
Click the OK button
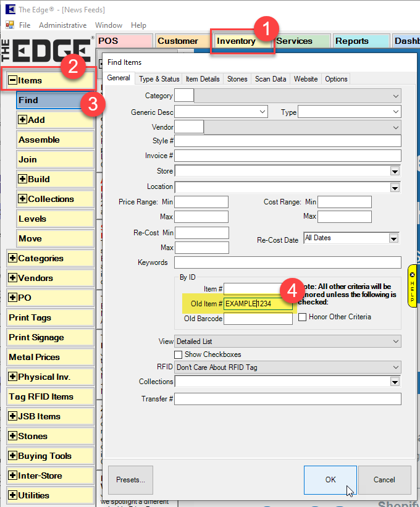(330, 480)
